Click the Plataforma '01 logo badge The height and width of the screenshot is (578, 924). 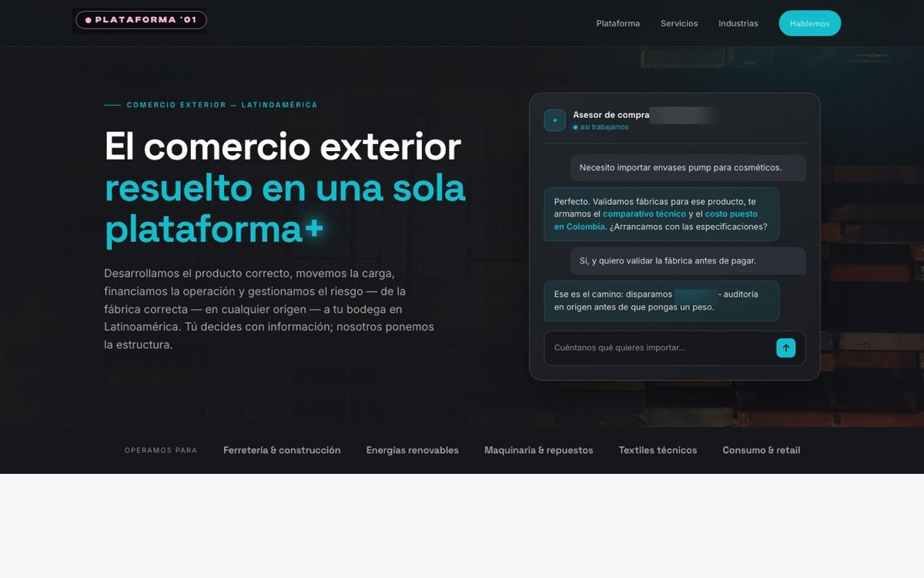(141, 20)
